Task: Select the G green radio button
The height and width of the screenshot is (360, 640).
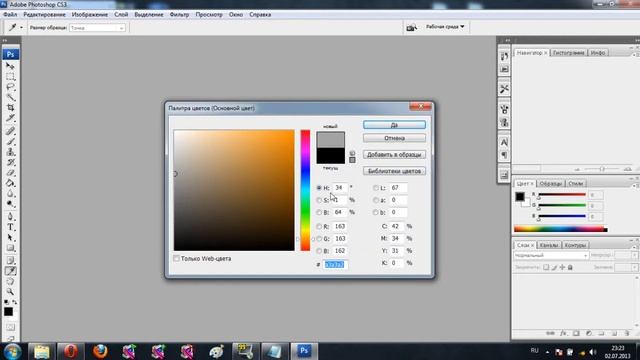Action: click(319, 238)
